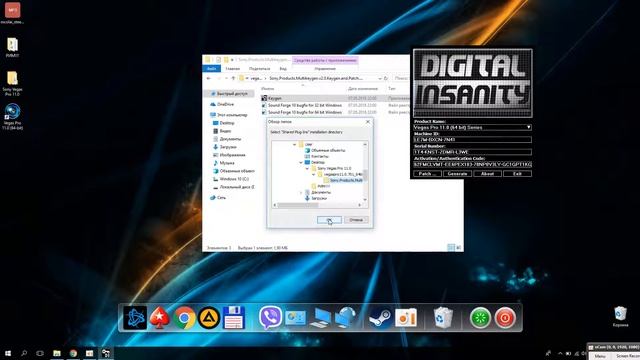Select the Keygen file row in Explorer
This screenshot has height=360, width=640.
tap(335, 98)
